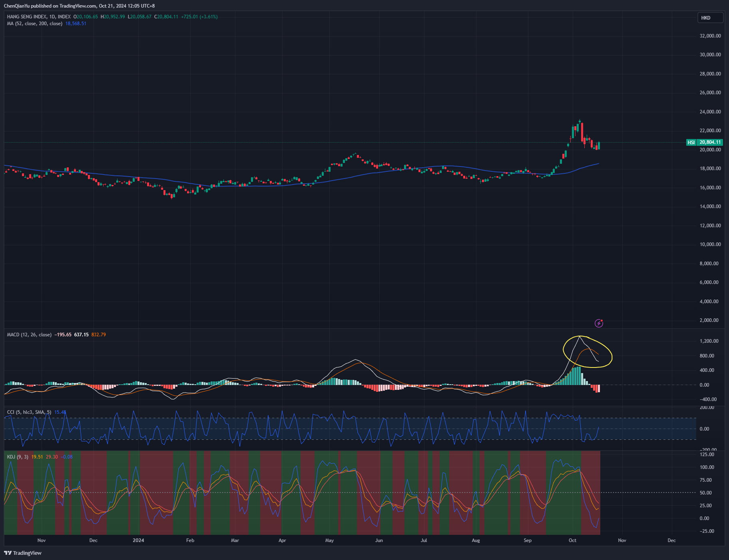This screenshot has width=729, height=560.
Task: Click the MA value 18,568.51
Action: click(x=76, y=24)
